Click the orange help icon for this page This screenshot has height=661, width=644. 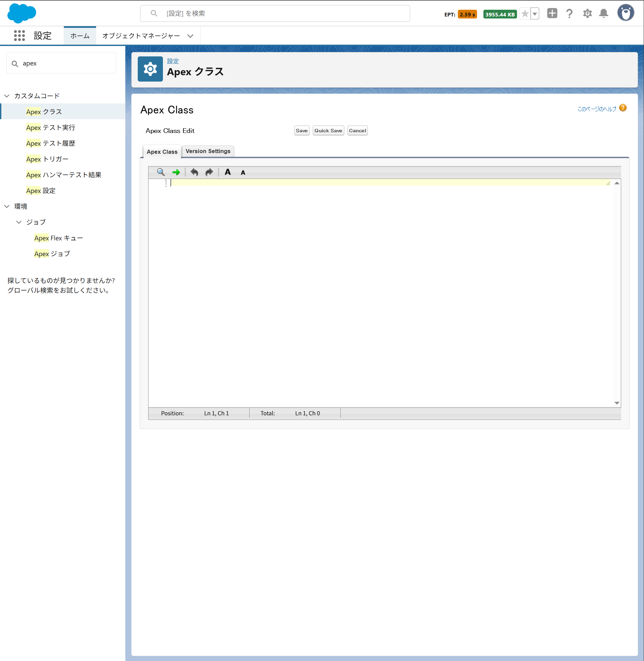[623, 108]
